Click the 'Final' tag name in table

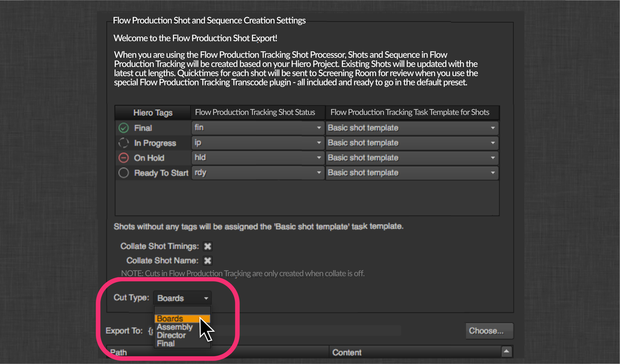tap(143, 128)
